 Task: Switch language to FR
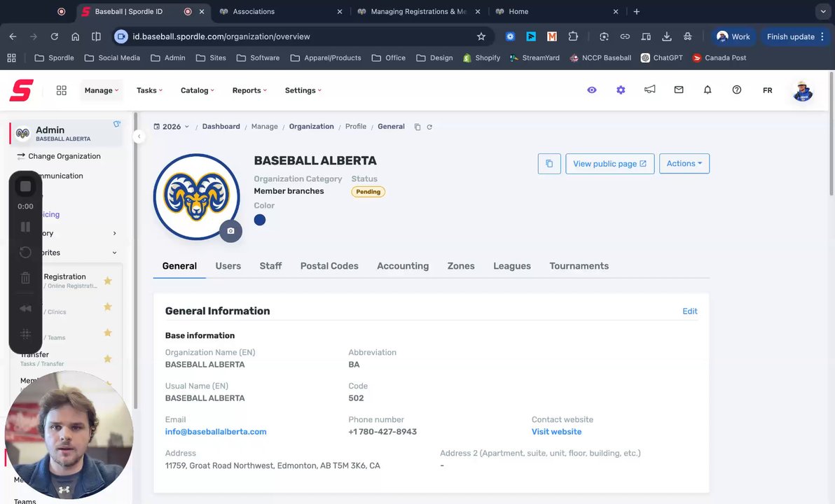click(767, 90)
